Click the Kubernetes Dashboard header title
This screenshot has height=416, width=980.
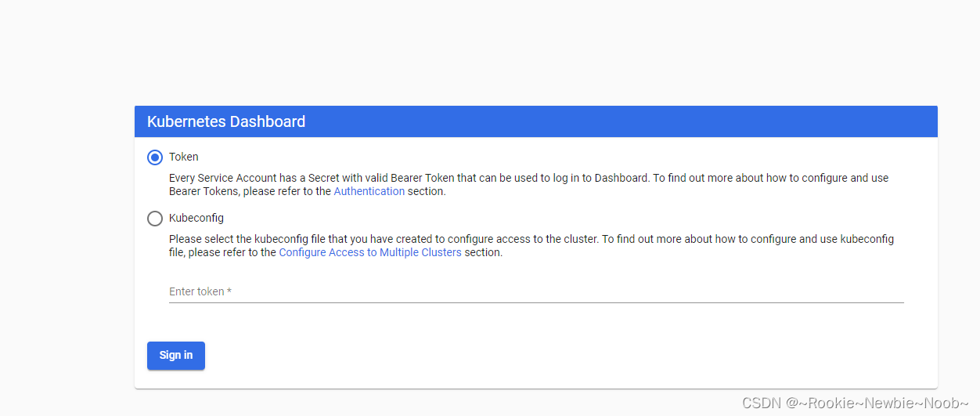point(226,121)
